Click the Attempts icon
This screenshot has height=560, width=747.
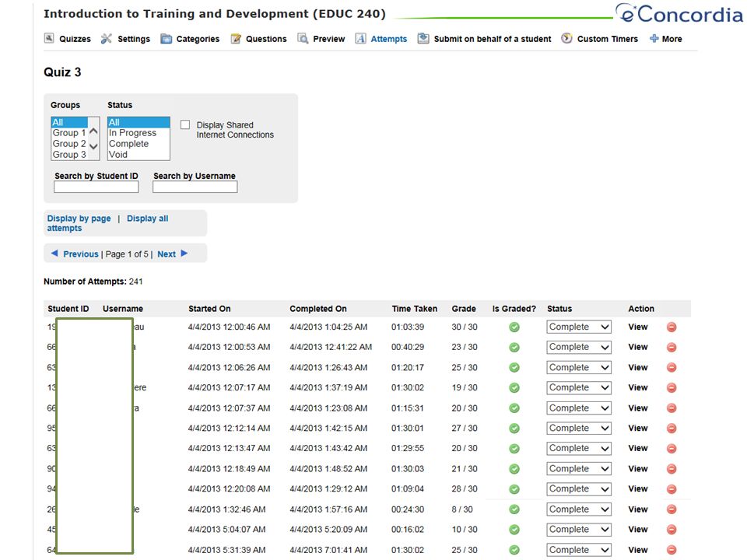point(360,39)
